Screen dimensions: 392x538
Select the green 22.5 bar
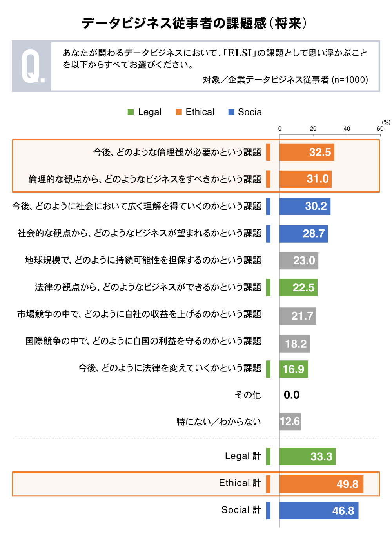pos(298,287)
